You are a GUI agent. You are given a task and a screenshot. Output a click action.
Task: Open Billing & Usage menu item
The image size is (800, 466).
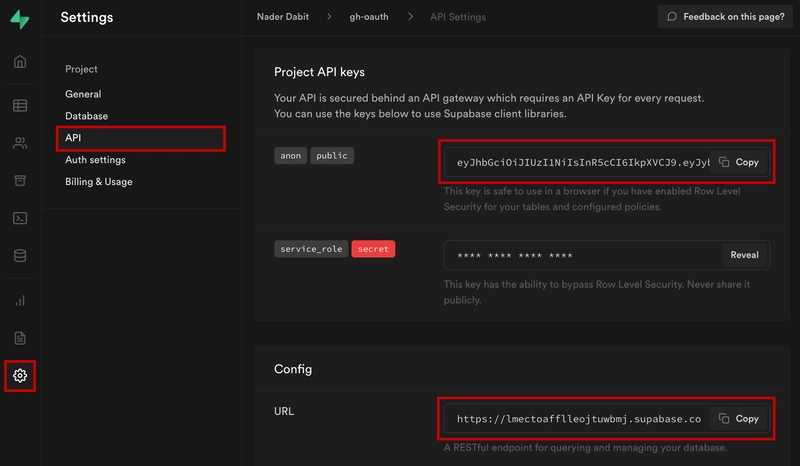(98, 182)
